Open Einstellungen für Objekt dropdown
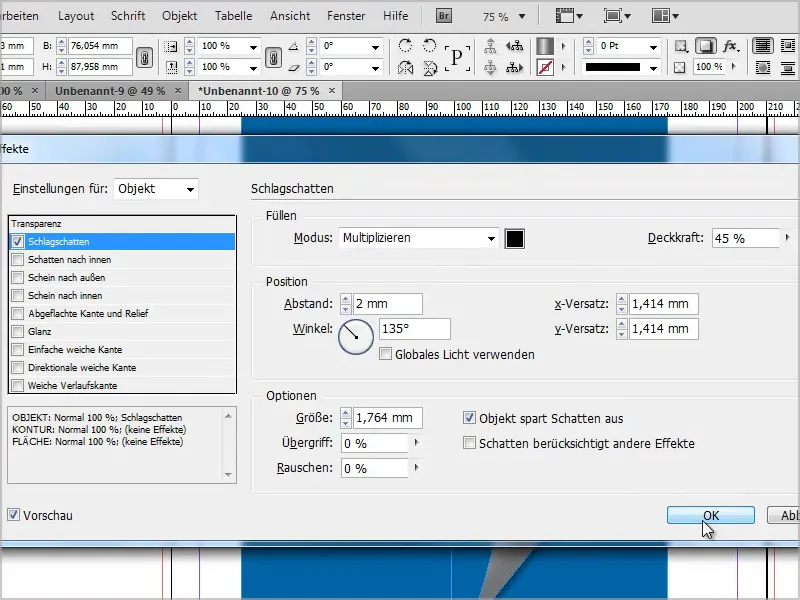Viewport: 800px width, 600px height. point(156,189)
